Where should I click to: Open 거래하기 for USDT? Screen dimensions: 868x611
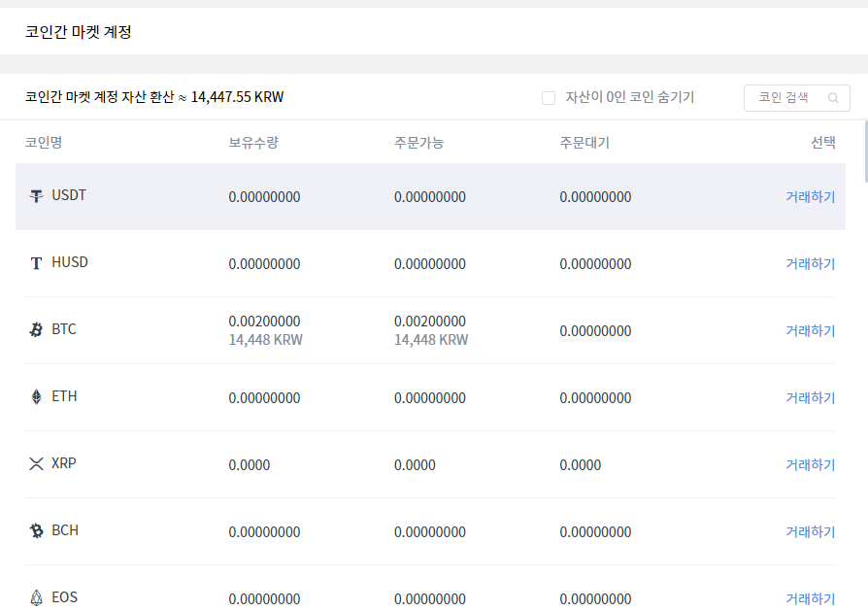pos(811,196)
